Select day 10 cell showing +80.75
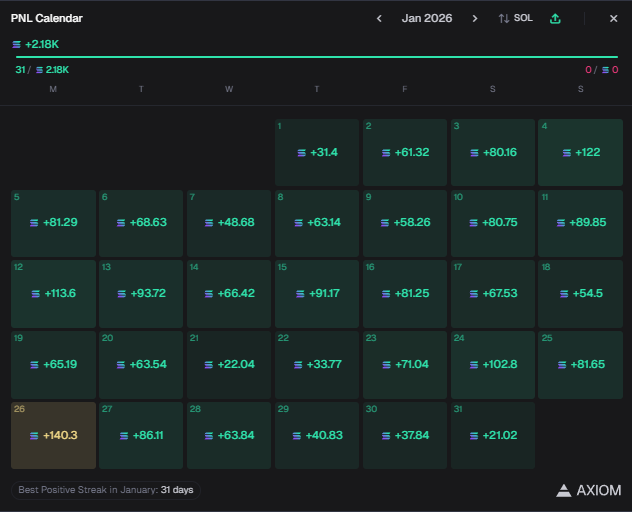Image resolution: width=632 pixels, height=512 pixels. click(x=493, y=223)
